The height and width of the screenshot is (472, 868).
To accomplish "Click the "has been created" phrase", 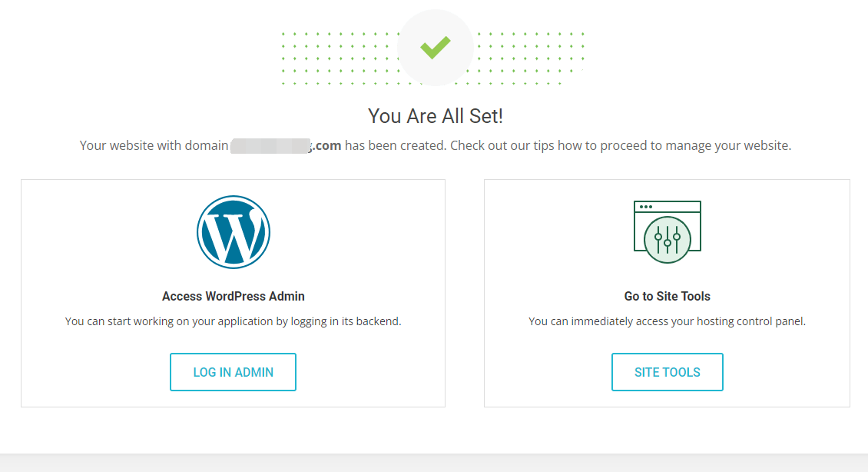I will pyautogui.click(x=395, y=145).
